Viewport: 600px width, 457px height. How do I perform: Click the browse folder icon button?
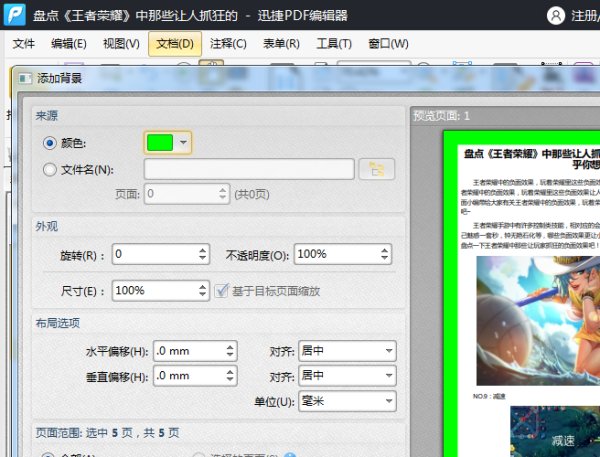point(377,169)
